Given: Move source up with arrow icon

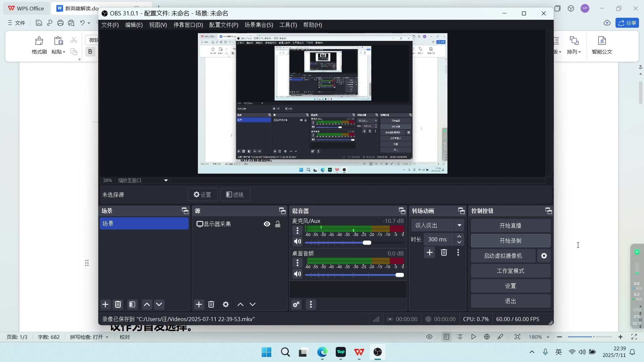Looking at the screenshot, I should tap(240, 304).
